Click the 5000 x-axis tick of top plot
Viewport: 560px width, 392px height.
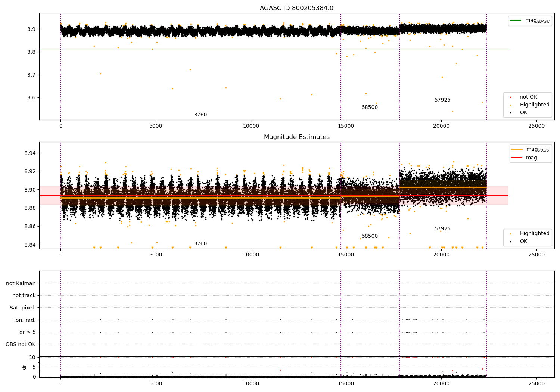(156, 126)
